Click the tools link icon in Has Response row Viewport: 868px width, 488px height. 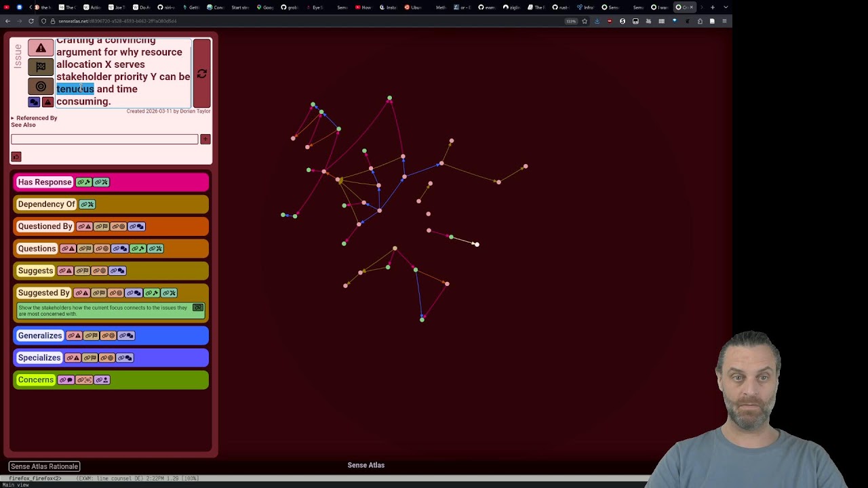[x=101, y=182]
